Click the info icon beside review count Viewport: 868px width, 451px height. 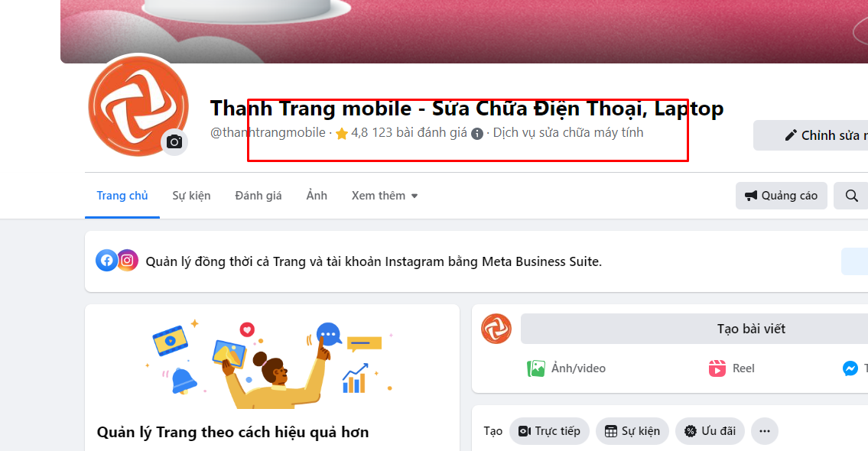477,133
